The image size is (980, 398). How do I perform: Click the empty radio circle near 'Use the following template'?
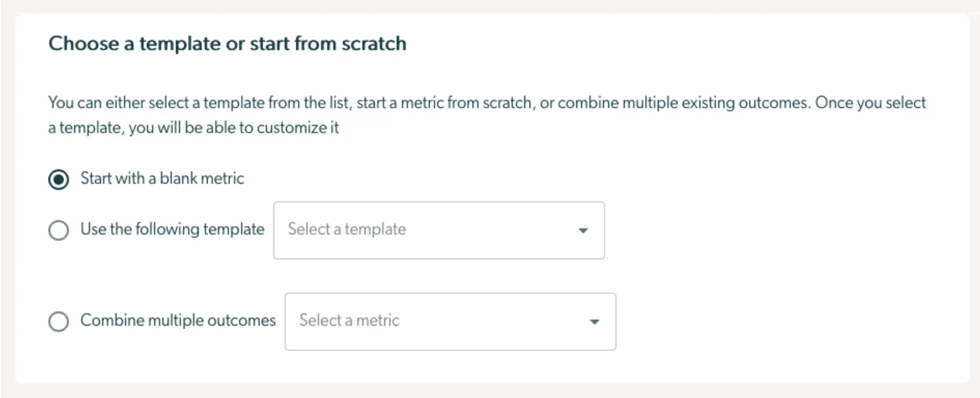[x=59, y=230]
